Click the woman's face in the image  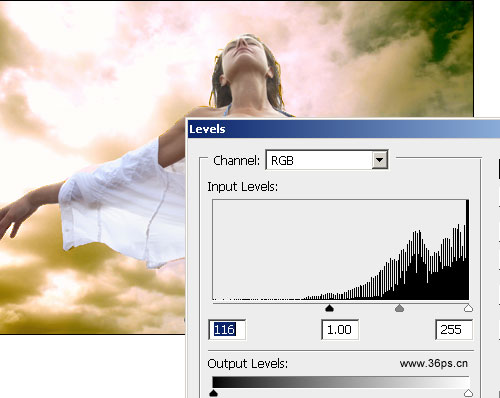point(246,55)
